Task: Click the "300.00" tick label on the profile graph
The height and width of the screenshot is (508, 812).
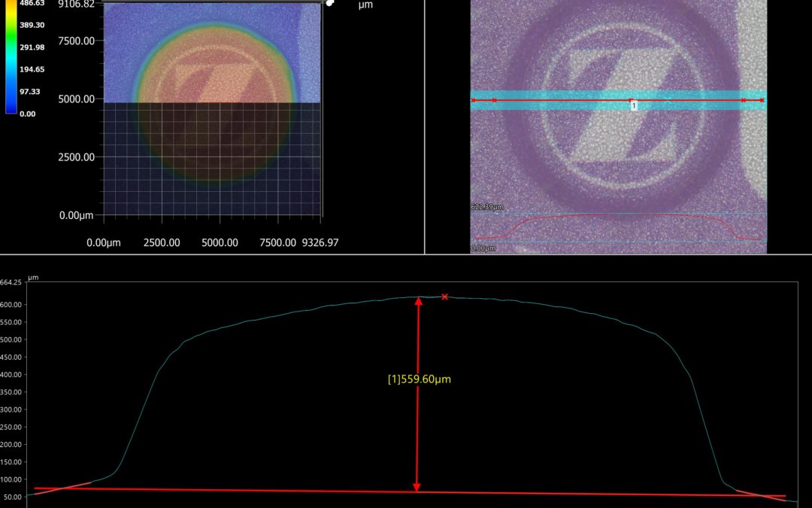Action: [11, 409]
